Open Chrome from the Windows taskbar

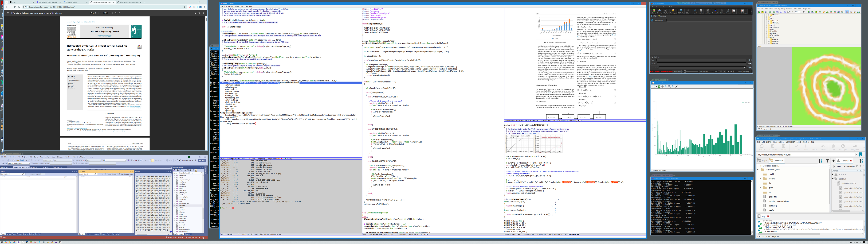tap(15, 242)
